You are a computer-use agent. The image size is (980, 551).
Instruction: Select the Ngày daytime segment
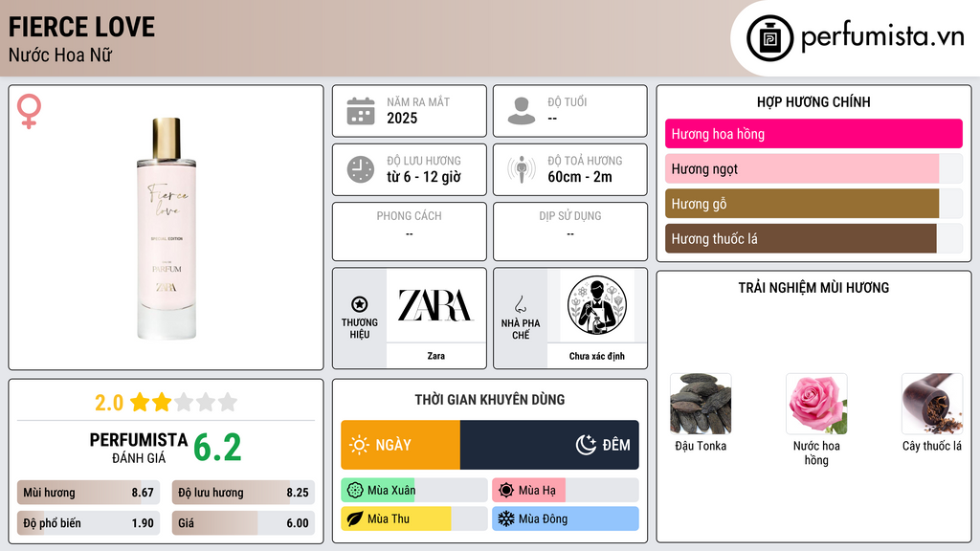(401, 445)
